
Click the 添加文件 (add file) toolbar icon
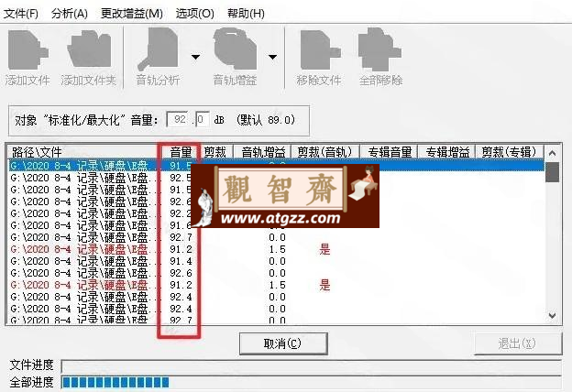tap(27, 58)
